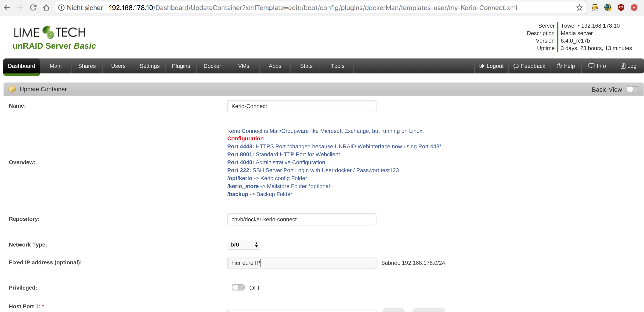This screenshot has width=644, height=312.
Task: Click the Uptime value text
Action: pyautogui.click(x=596, y=48)
